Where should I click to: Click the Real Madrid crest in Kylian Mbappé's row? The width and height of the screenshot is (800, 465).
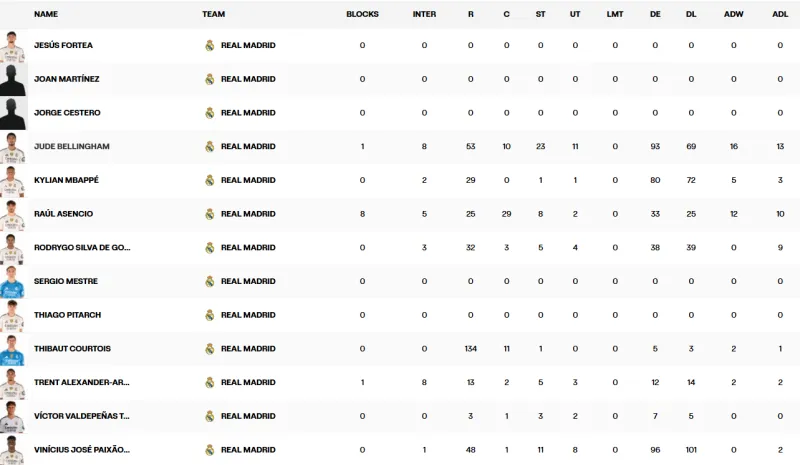[209, 180]
